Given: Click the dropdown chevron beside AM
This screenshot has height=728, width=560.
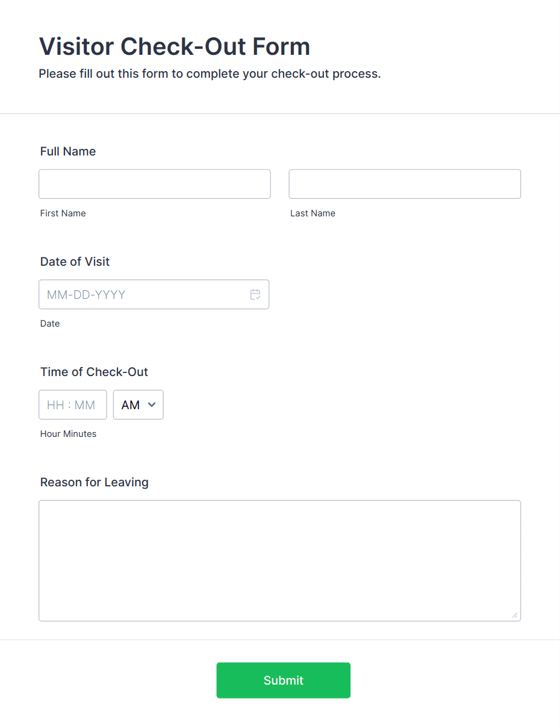Looking at the screenshot, I should [x=153, y=404].
